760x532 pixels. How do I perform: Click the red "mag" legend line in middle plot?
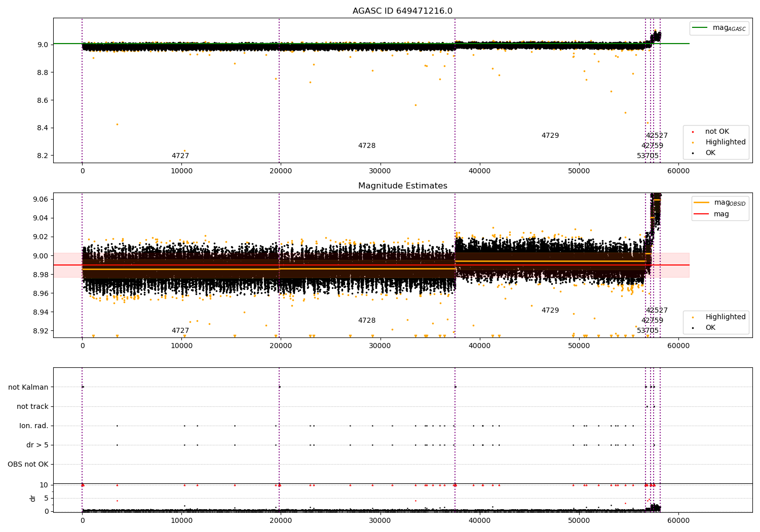[701, 214]
